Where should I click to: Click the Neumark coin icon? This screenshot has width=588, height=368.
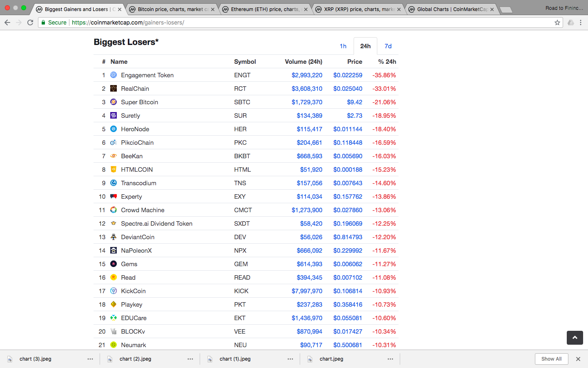point(114,345)
